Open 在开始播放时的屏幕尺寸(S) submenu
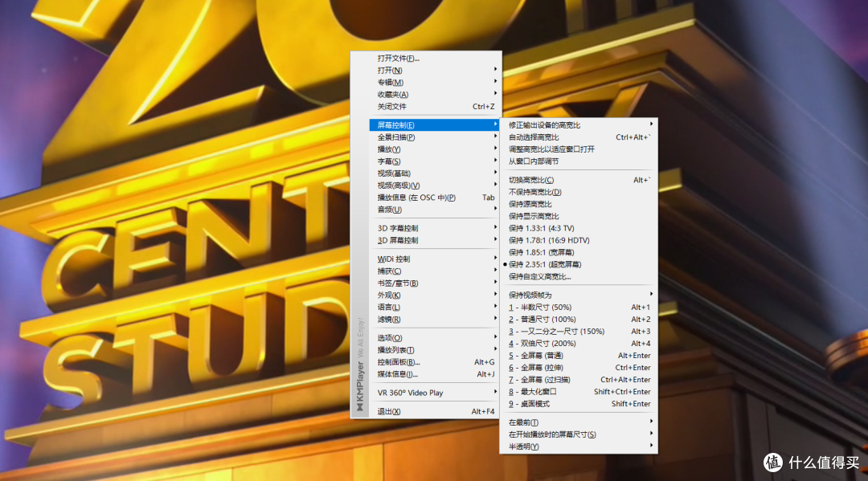 (579, 434)
